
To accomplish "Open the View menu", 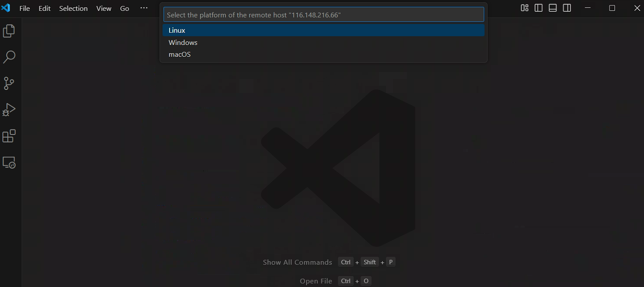I will coord(104,8).
